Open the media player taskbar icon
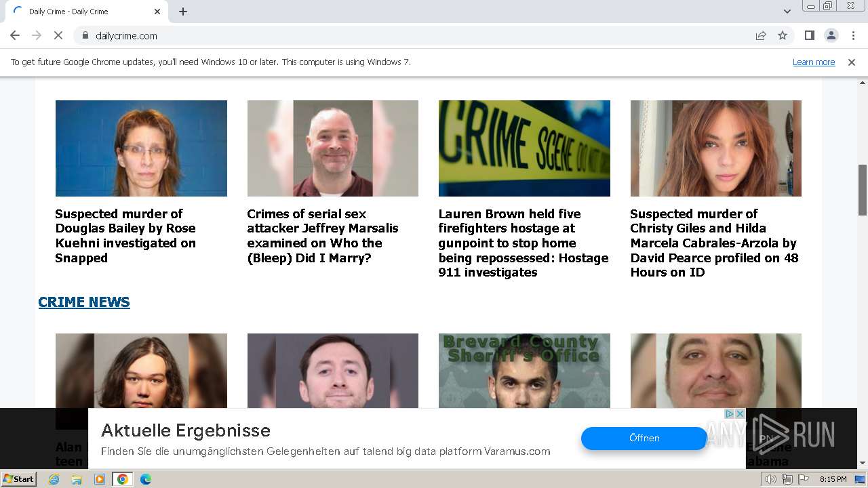Viewport: 868px width, 488px height. (x=100, y=479)
